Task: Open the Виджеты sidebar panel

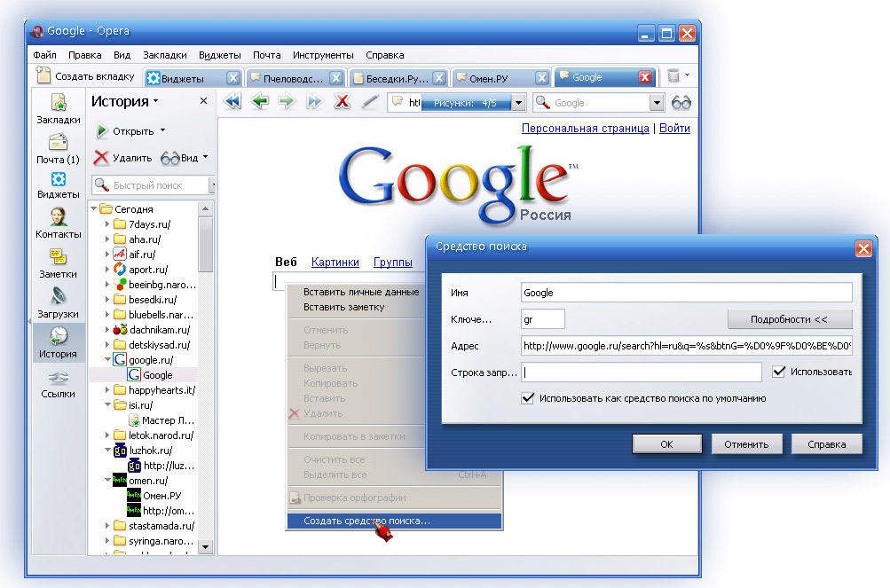Action: click(58, 185)
